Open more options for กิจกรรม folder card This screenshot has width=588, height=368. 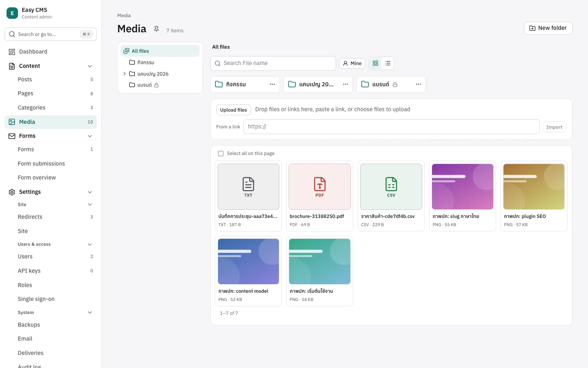272,84
